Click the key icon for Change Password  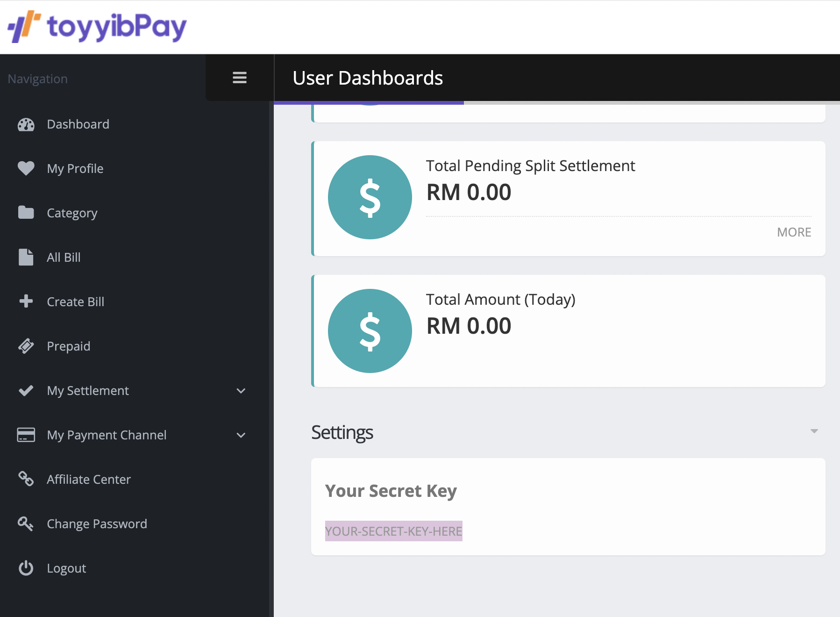[x=26, y=524]
